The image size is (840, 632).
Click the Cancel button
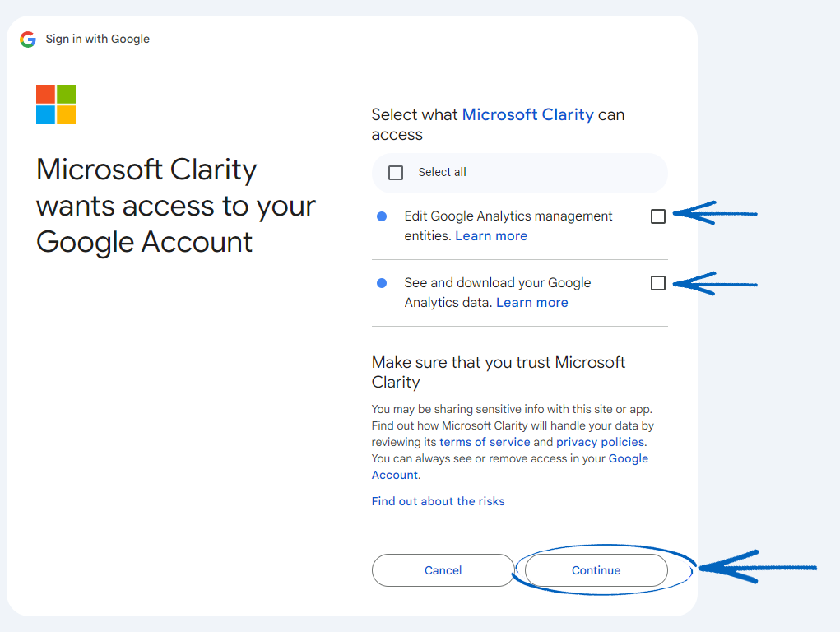(443, 570)
